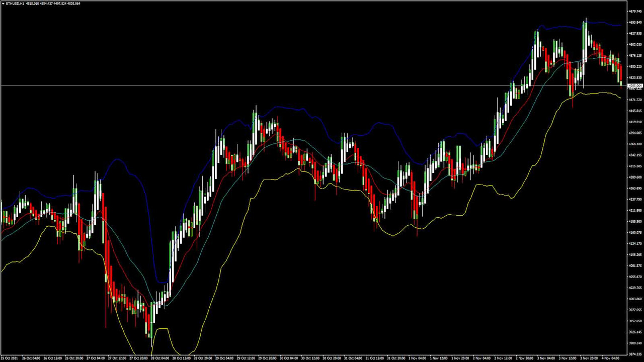Click the 29 Oct 20:00 time label

click(x=267, y=358)
